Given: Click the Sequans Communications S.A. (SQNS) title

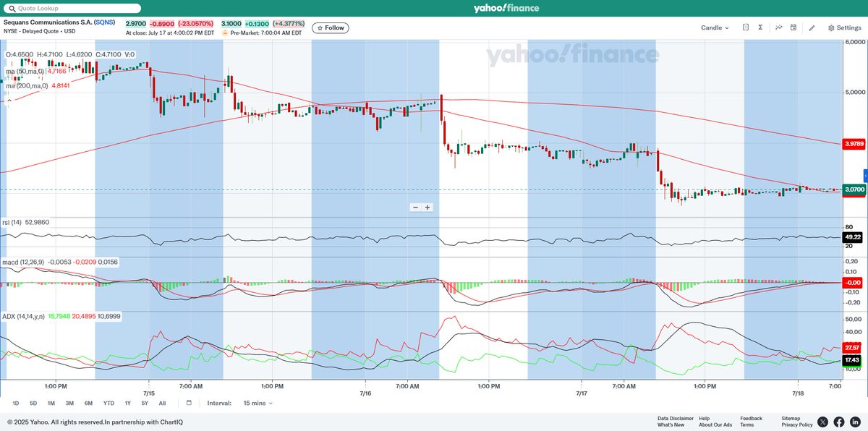Looking at the screenshot, I should [60, 23].
